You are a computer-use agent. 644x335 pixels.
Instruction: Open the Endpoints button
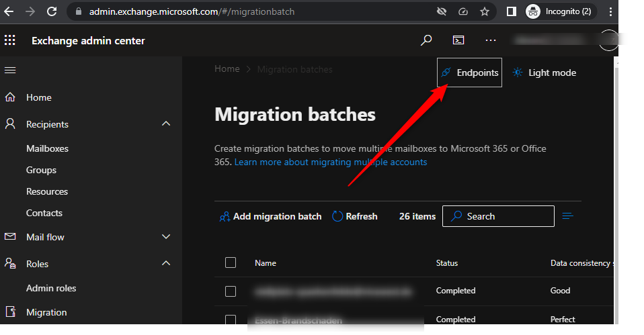click(x=469, y=73)
